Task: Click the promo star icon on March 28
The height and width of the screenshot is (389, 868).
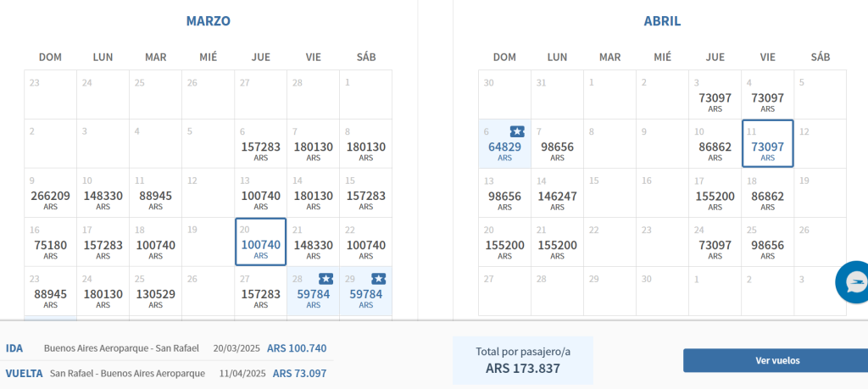Action: click(325, 278)
